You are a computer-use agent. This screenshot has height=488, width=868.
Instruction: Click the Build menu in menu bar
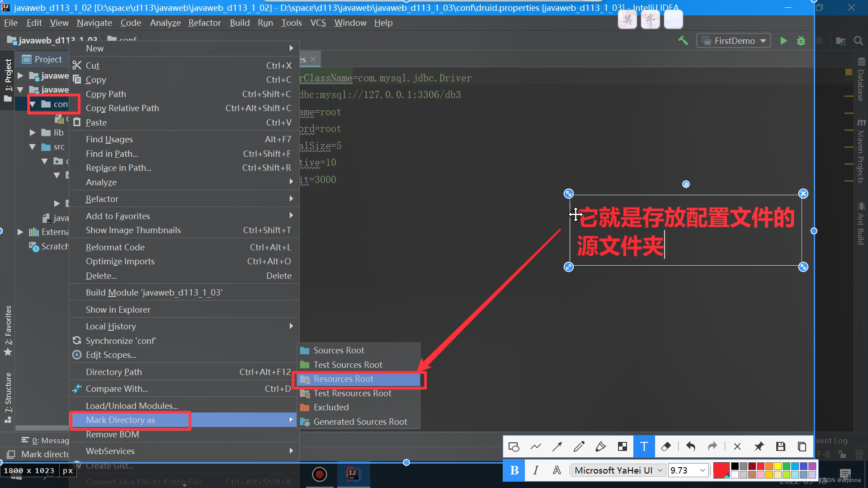pyautogui.click(x=240, y=23)
